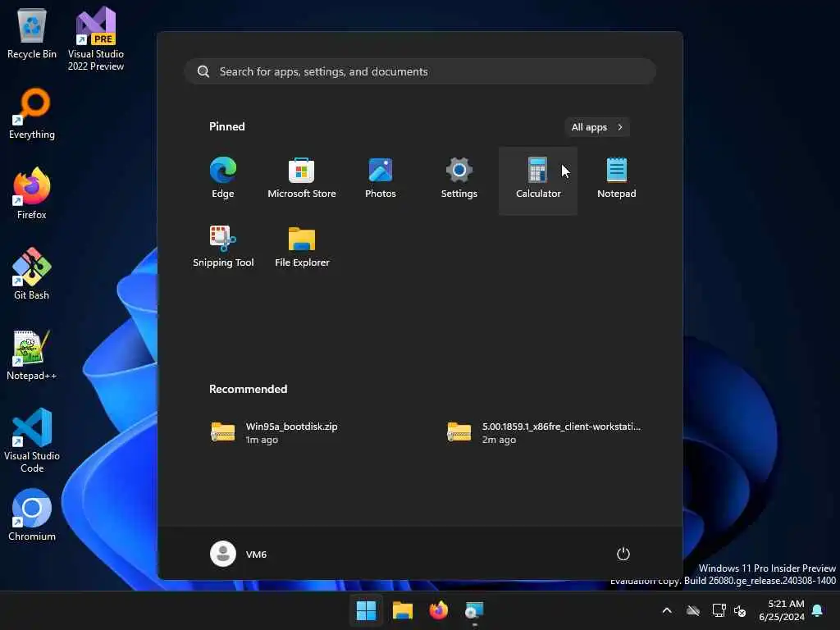Click the Start menu search box
The height and width of the screenshot is (630, 840).
point(421,71)
